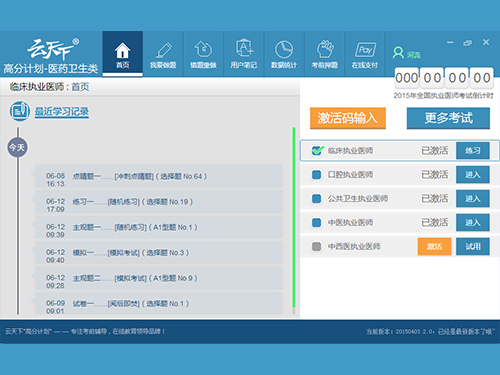
Task: Click 已激活 status of 口腔执业医师
Action: pyautogui.click(x=435, y=175)
